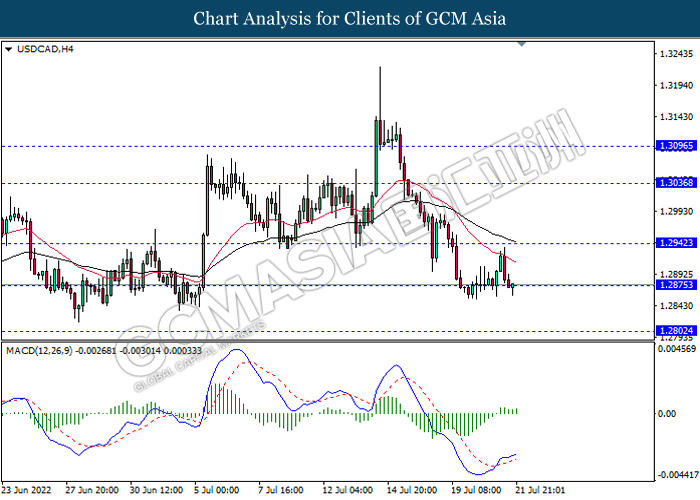Click the 21 Jul 21:01 time label
Viewport: 700px width, 500px height.
pyautogui.click(x=540, y=490)
